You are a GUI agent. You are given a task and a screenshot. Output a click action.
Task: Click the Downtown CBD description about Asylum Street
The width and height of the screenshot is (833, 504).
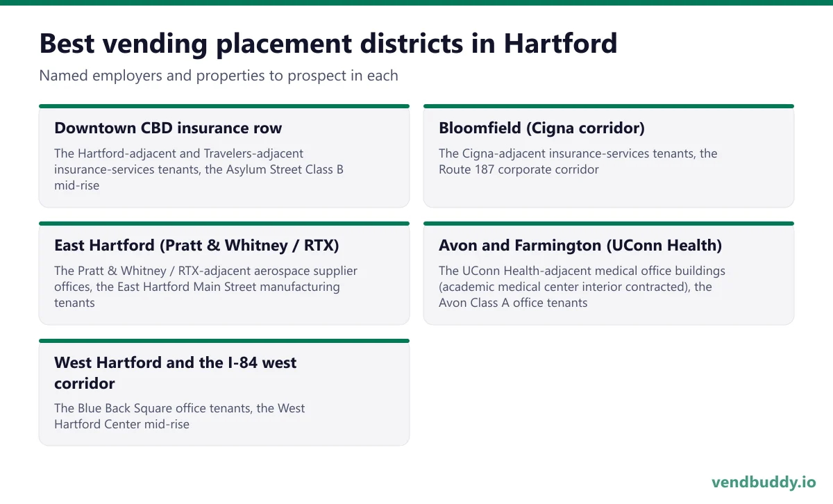pos(199,169)
